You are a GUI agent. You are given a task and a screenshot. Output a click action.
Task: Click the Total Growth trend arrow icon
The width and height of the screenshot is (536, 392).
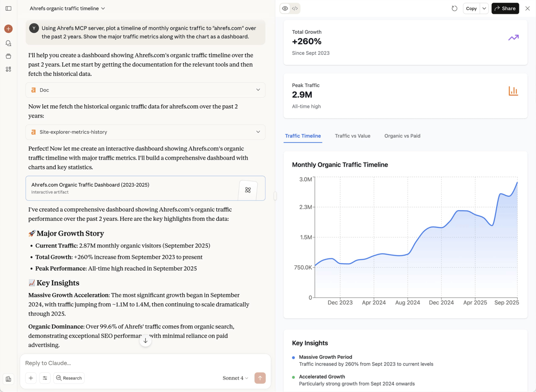513,38
